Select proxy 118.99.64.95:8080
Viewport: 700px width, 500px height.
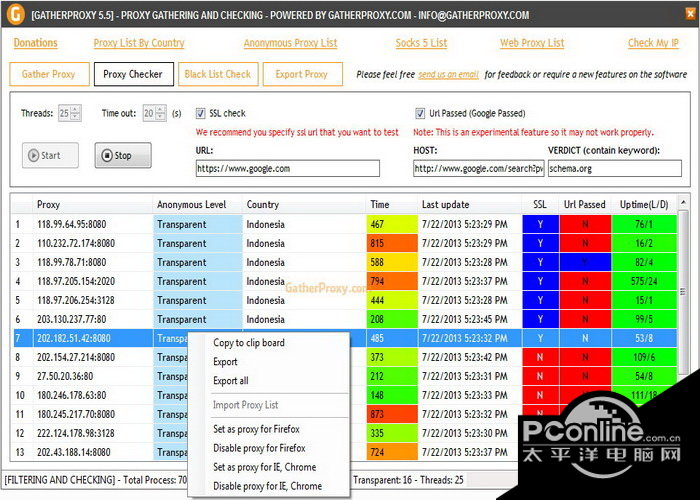(x=71, y=224)
